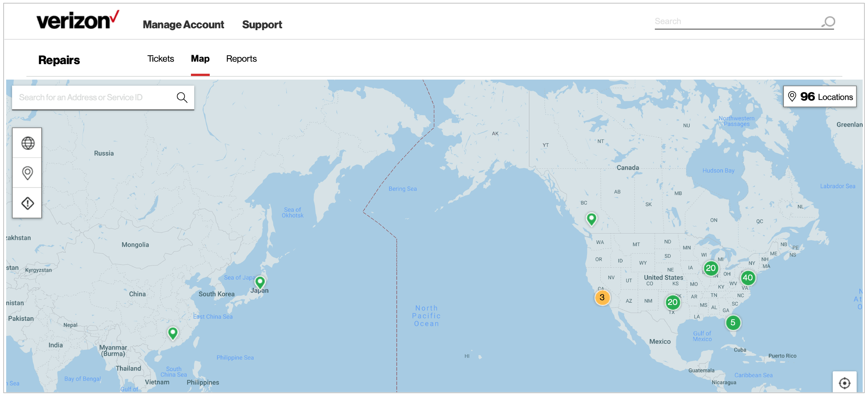Image resolution: width=868 pixels, height=396 pixels.
Task: Click the United States map label
Action: (x=663, y=277)
